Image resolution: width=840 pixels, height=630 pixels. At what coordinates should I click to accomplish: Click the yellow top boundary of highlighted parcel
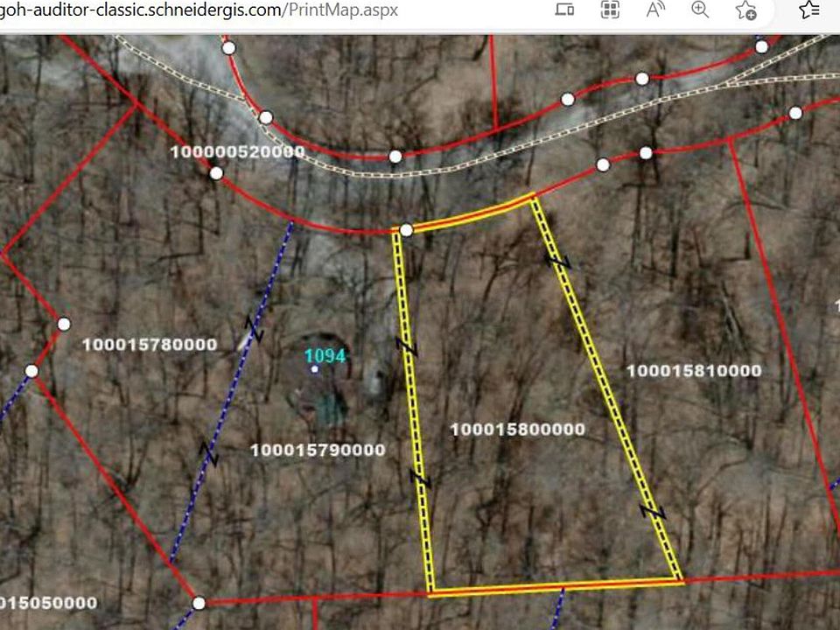472,215
